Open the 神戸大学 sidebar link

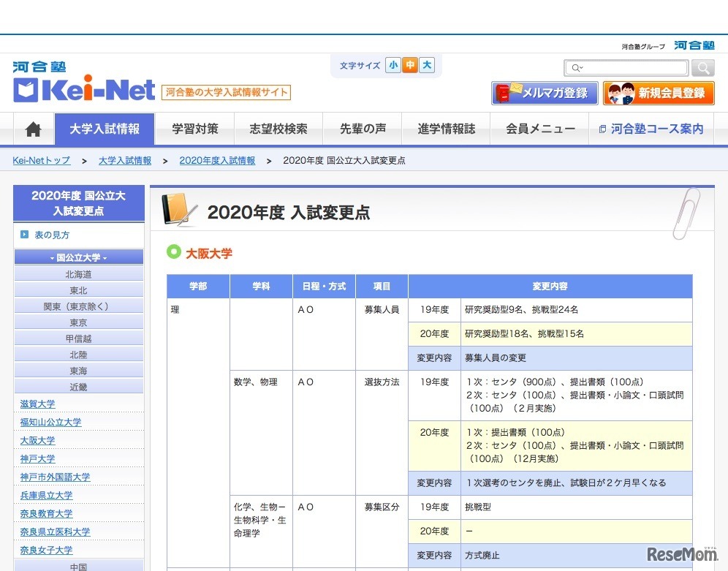38,458
